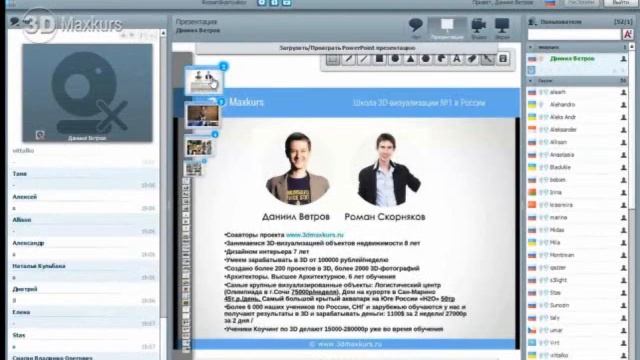Click chat message from Александр
This screenshot has height=360, width=640.
click(84, 249)
